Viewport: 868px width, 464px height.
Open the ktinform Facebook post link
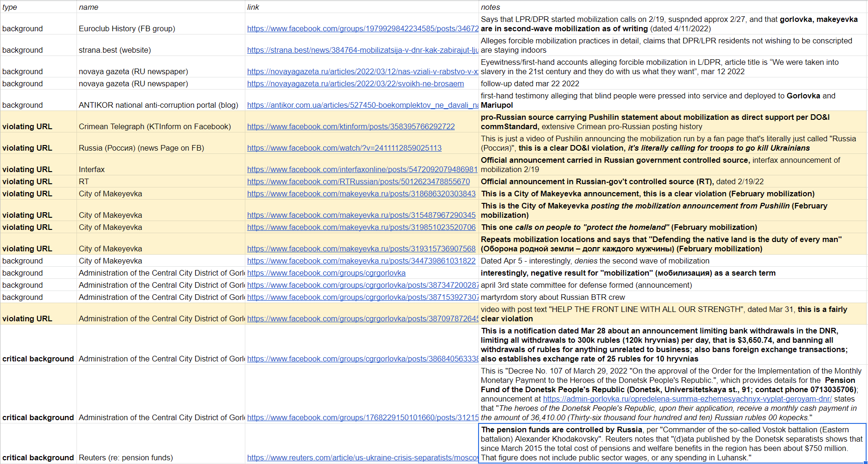click(x=351, y=126)
